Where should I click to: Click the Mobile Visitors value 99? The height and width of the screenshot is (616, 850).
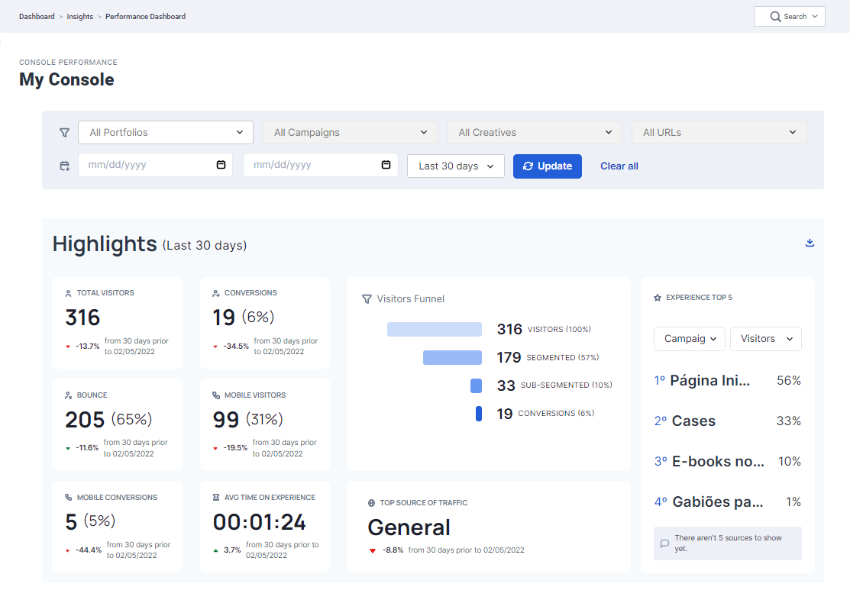(226, 420)
